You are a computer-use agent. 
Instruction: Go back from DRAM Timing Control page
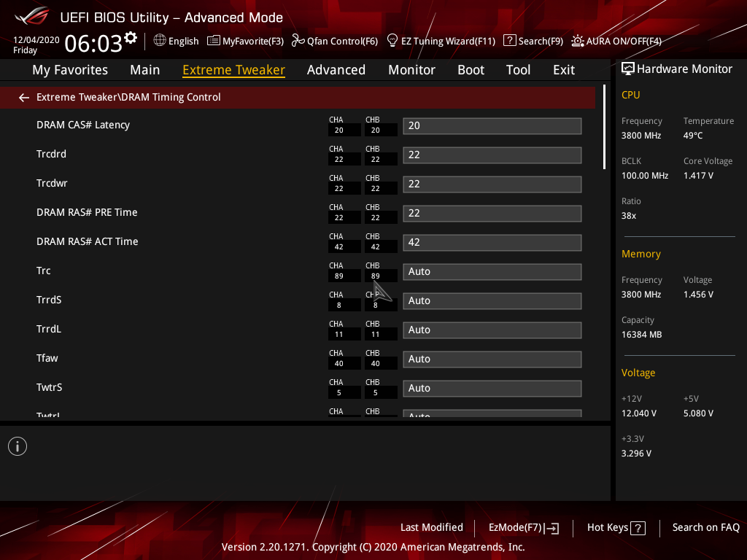[x=23, y=97]
